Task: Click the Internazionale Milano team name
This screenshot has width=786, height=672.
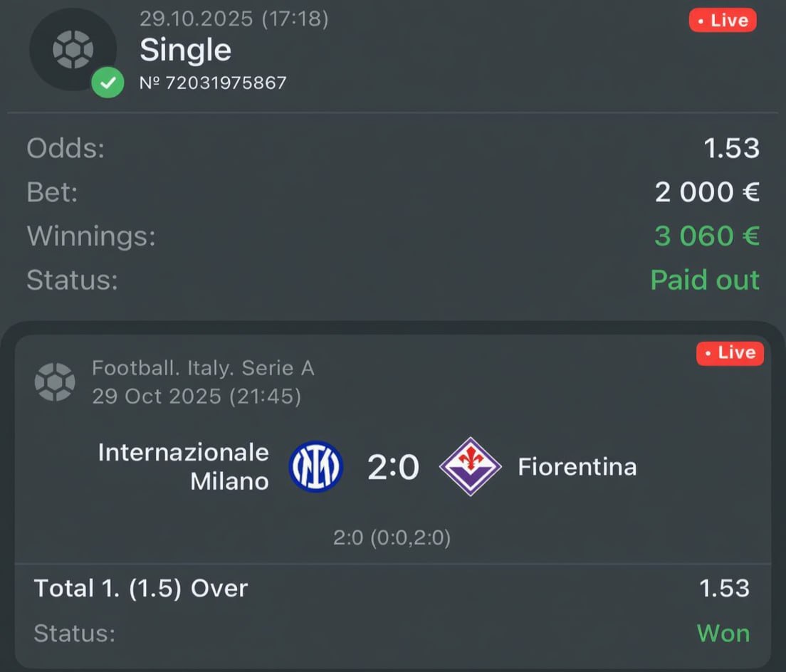Action: click(x=184, y=466)
